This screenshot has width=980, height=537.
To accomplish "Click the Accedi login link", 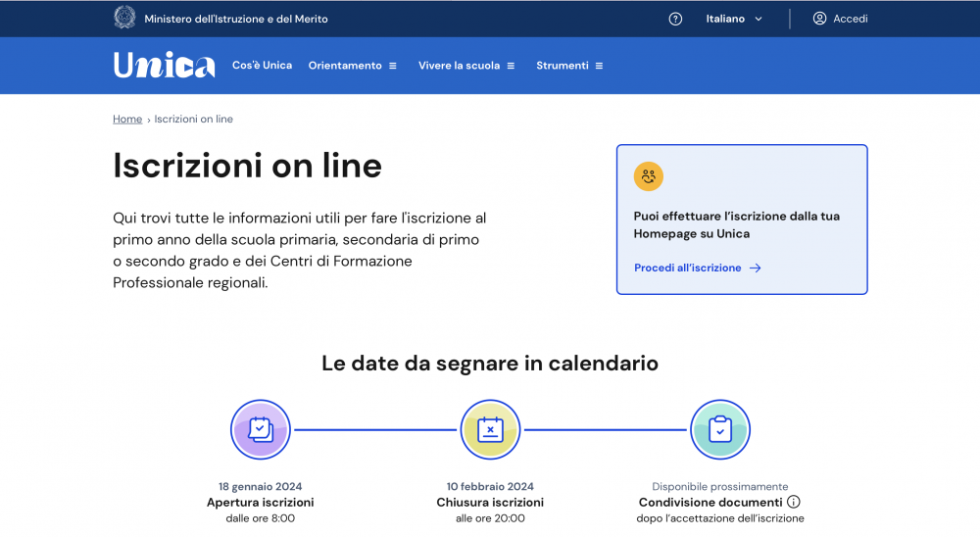I will coord(840,19).
